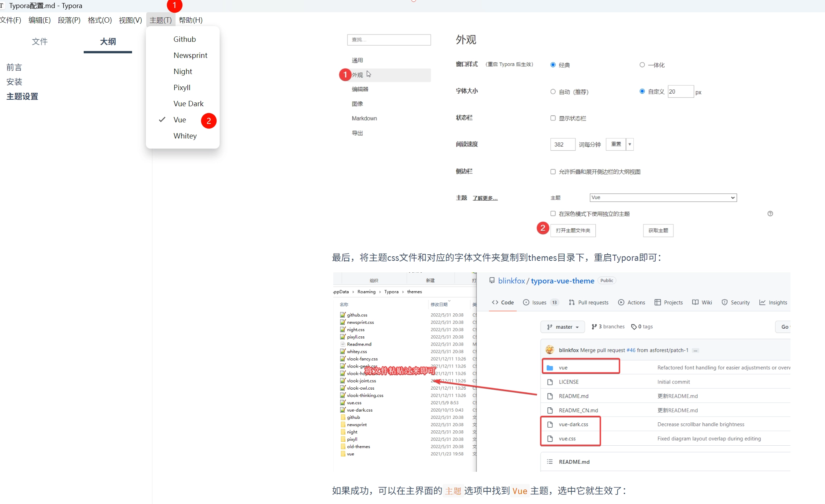Select 经典 window style radio
This screenshot has height=504, width=825.
click(x=553, y=65)
